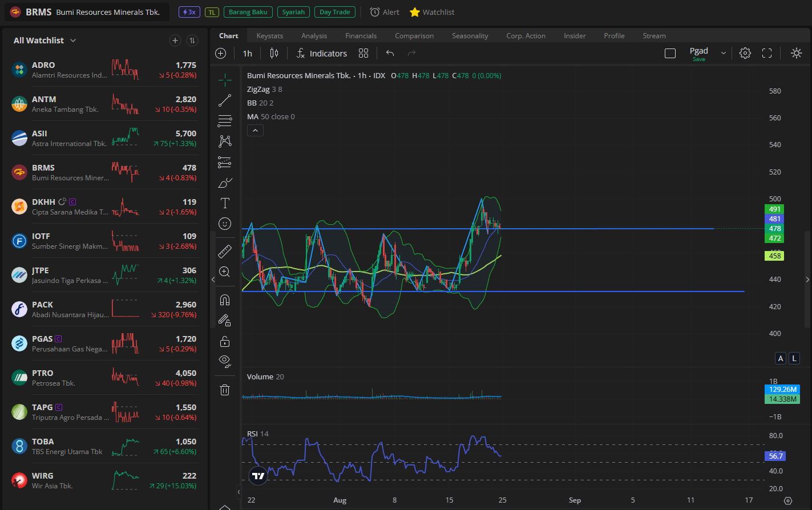Open time axis settings gear icon
Viewport: 812px width, 510px height.
click(x=788, y=500)
